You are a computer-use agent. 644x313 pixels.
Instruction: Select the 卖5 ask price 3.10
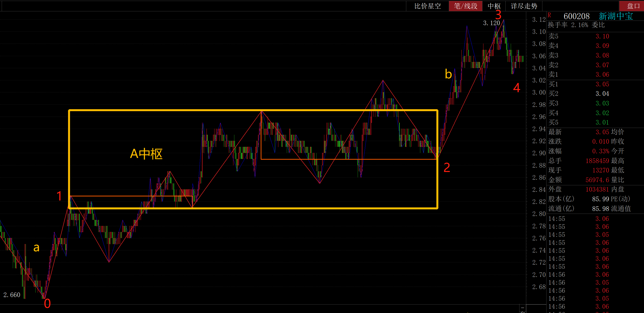pos(602,36)
